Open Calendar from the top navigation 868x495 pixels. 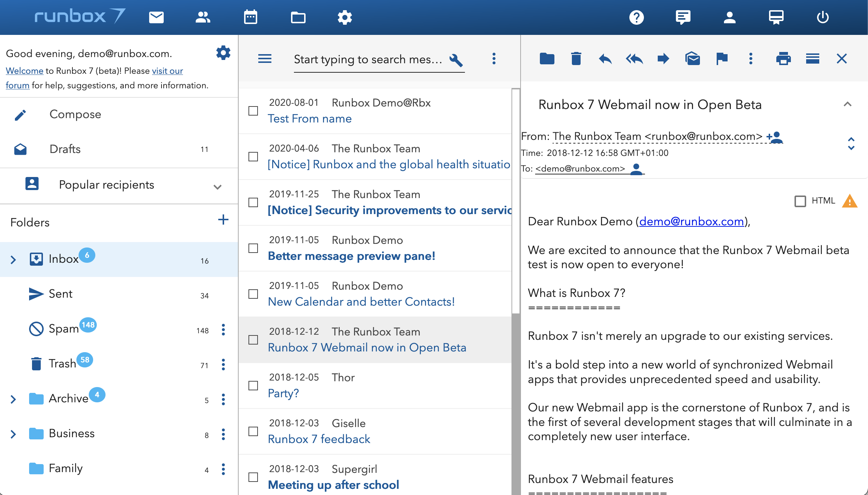point(251,17)
